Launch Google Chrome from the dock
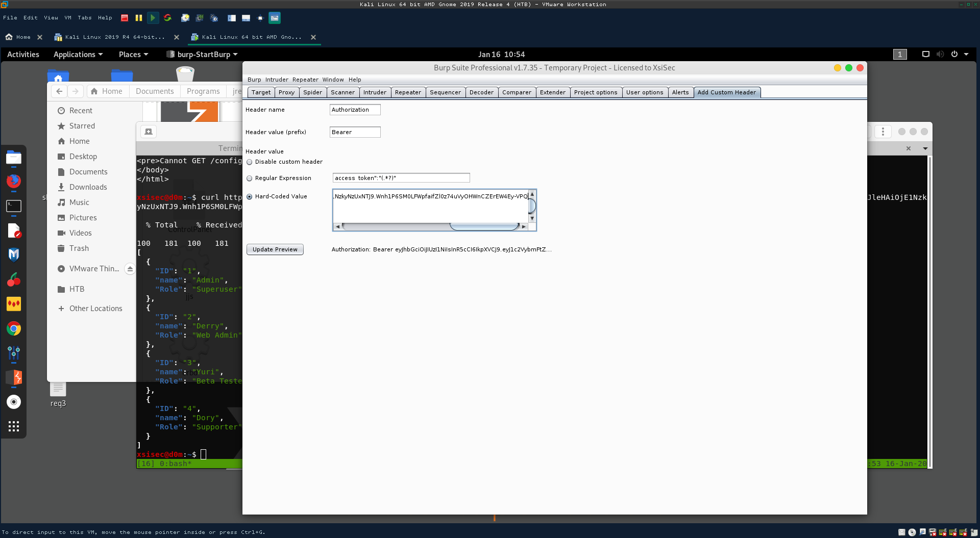This screenshot has width=980, height=538. (14, 328)
